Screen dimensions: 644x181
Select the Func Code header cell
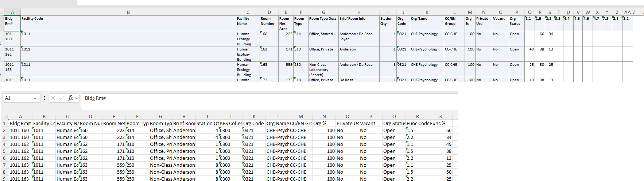[x=417, y=124]
